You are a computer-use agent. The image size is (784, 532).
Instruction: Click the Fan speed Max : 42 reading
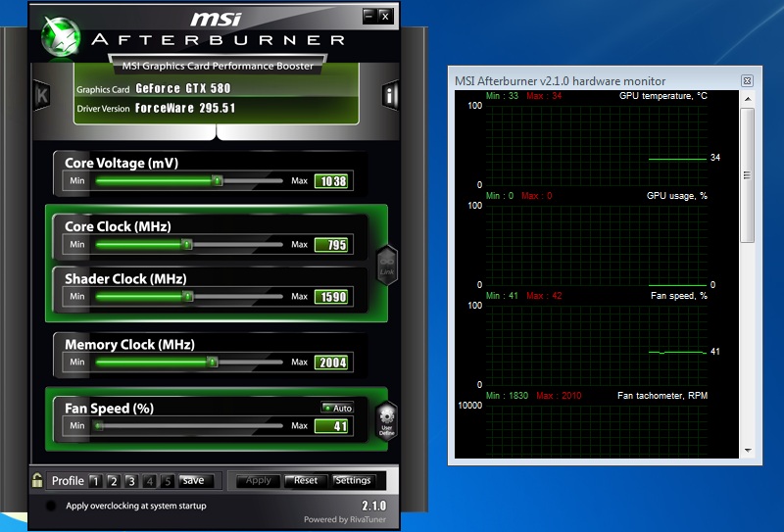pos(544,296)
